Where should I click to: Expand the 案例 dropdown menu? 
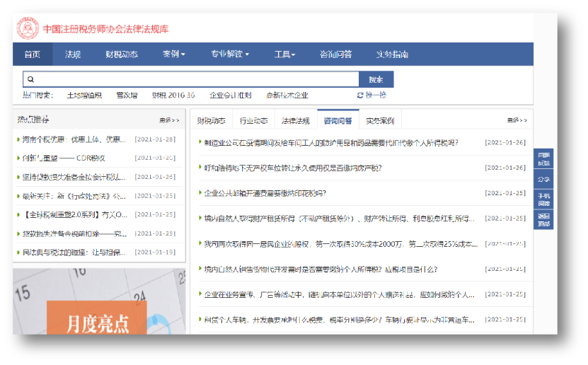coord(173,54)
